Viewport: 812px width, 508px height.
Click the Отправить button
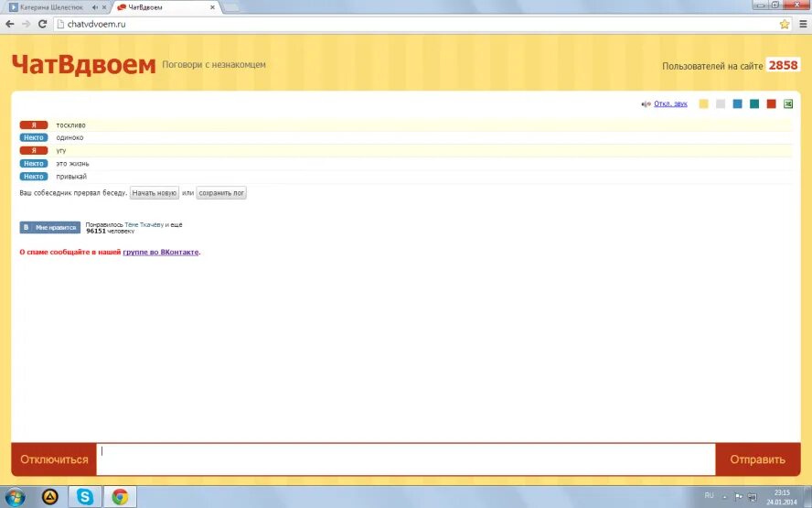(758, 459)
